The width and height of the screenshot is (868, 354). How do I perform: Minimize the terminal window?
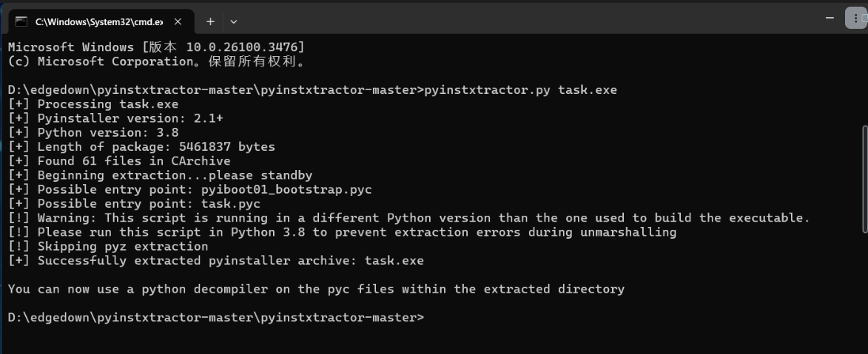[x=830, y=18]
